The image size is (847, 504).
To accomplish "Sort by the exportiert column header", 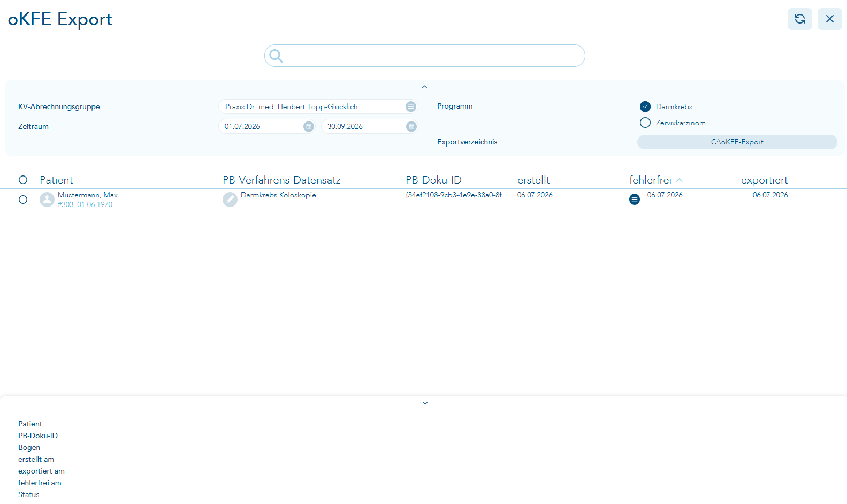I will (x=764, y=180).
